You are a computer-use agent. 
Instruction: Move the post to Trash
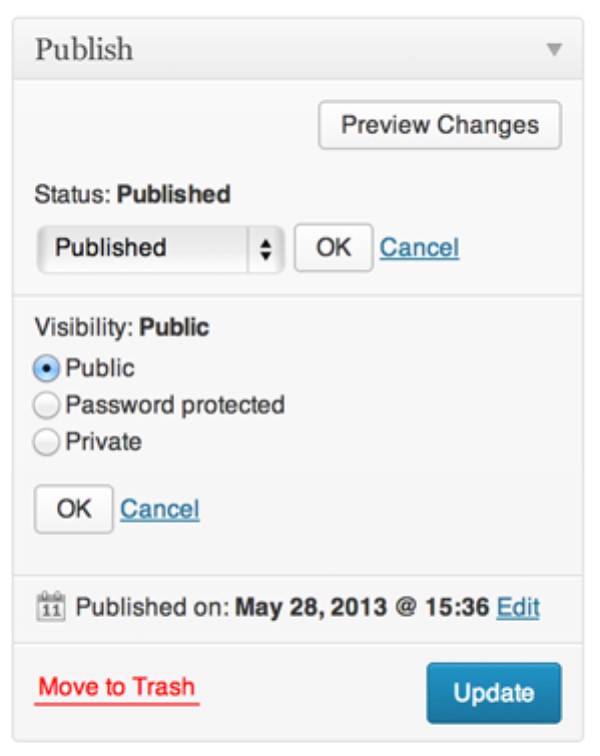point(116,688)
